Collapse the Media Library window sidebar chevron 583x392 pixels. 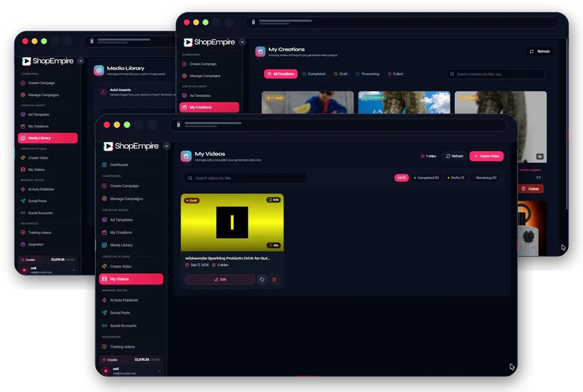point(81,61)
